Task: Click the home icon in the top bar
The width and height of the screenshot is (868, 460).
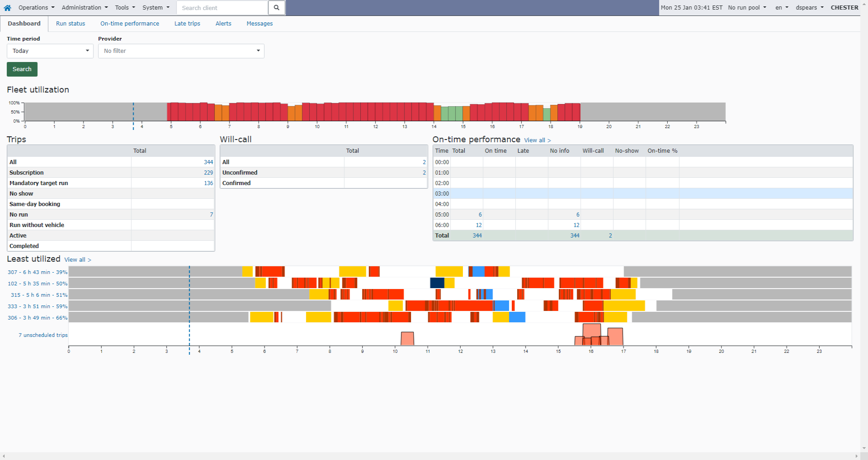Action: (x=7, y=7)
